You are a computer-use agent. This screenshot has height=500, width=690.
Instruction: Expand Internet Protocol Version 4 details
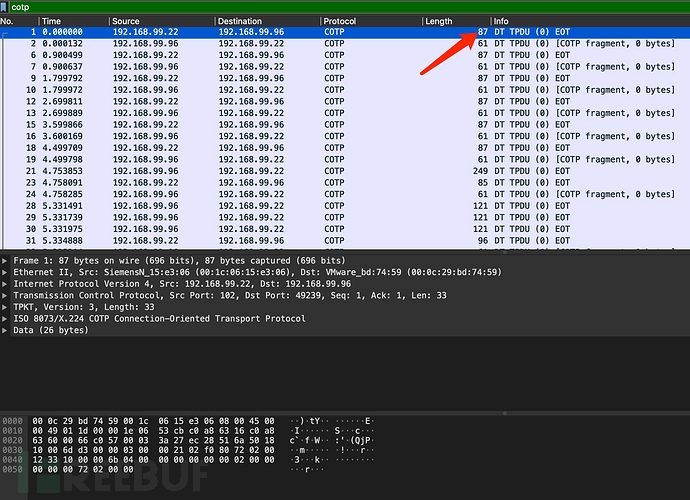click(6, 284)
